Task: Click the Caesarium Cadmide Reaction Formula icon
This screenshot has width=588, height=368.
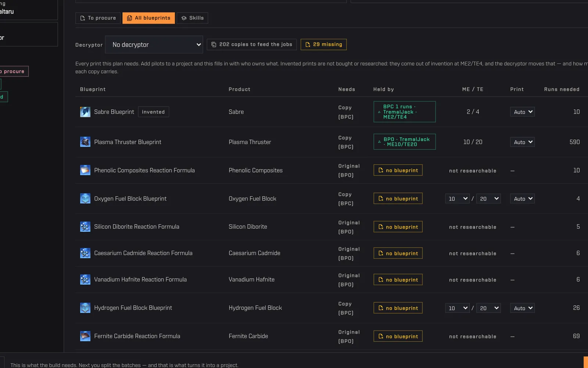Action: [x=85, y=253]
